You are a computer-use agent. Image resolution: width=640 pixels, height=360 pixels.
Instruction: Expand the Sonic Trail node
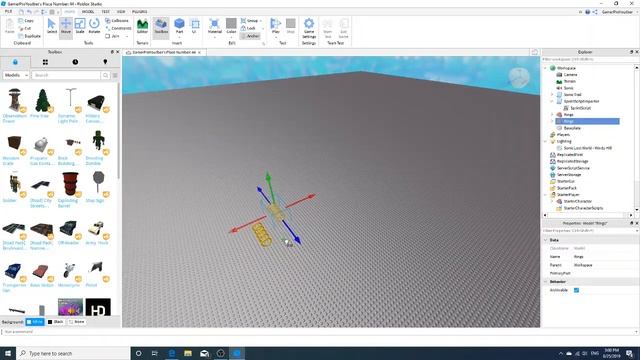(552, 95)
